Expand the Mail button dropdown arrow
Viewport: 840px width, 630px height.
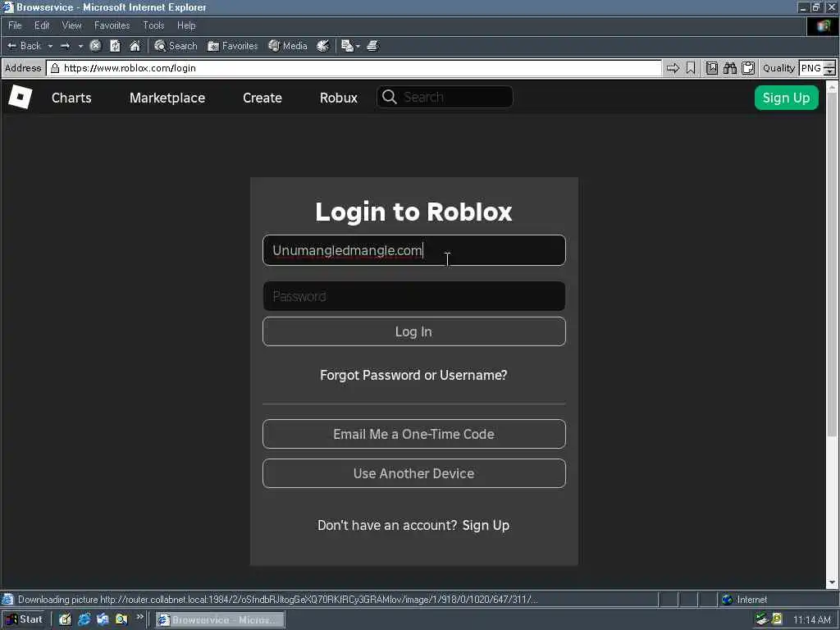[358, 46]
